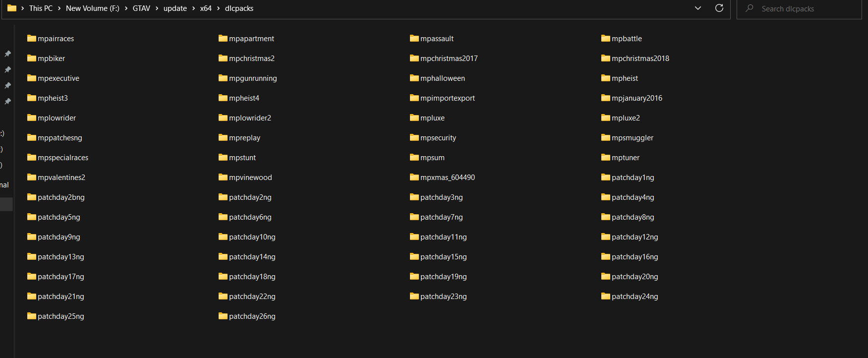Select the GTAV breadcrumb segment
The image size is (868, 358).
point(141,8)
